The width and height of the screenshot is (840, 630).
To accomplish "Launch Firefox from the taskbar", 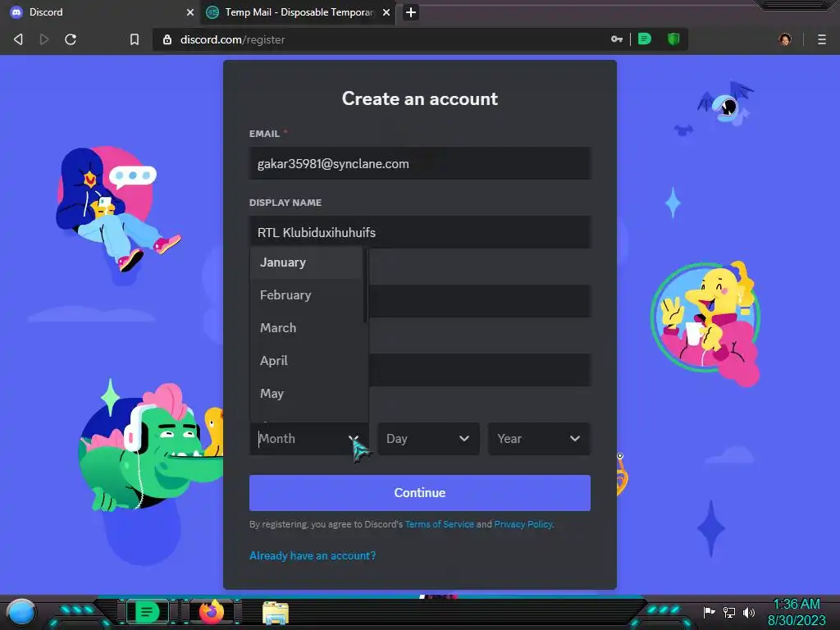I will point(212,611).
